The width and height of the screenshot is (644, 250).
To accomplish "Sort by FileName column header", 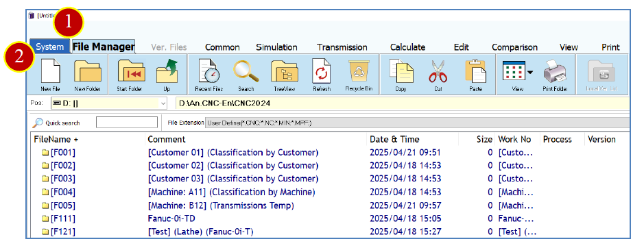I will tap(88, 139).
